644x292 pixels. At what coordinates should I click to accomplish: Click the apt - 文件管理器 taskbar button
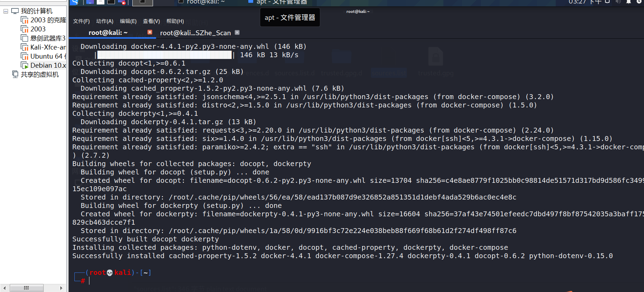278,2
